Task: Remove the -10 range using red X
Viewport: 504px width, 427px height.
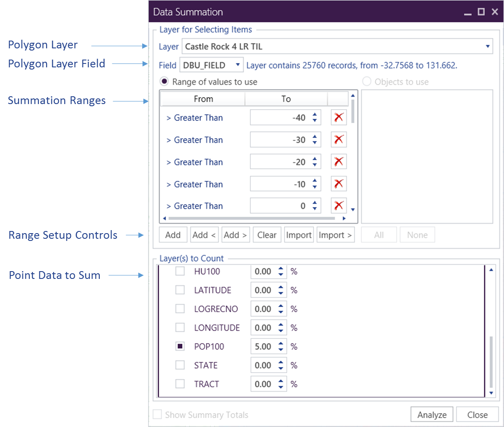Action: tap(339, 184)
